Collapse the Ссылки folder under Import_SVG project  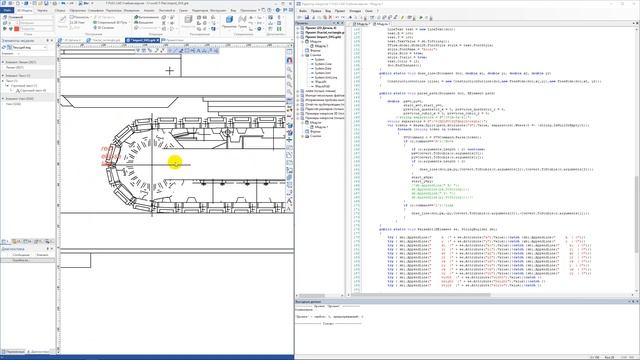pos(302,55)
